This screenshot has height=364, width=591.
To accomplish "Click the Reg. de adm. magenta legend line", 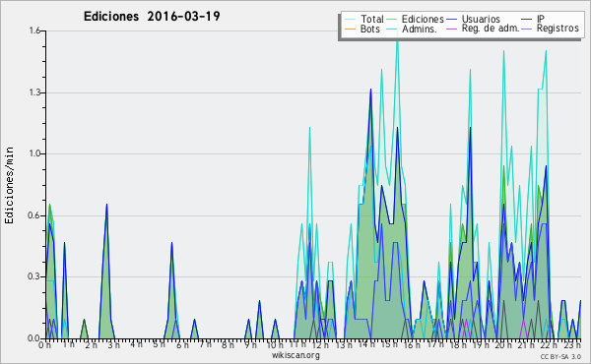I will coord(451,29).
